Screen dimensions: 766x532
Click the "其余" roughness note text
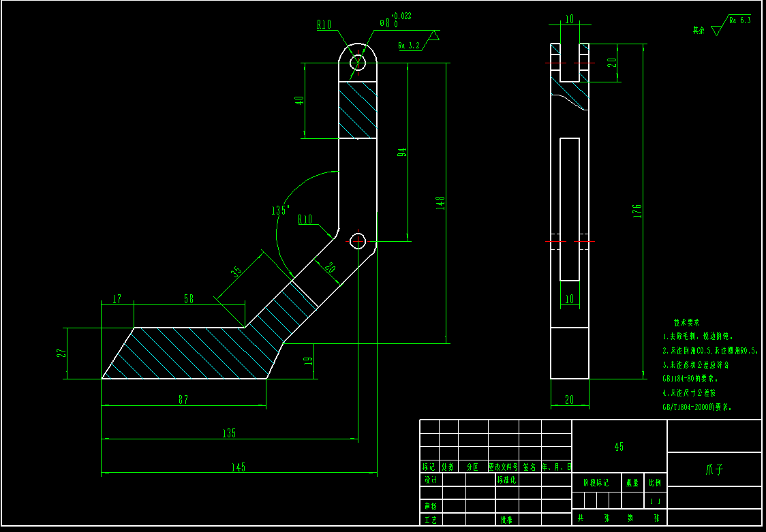(x=699, y=30)
